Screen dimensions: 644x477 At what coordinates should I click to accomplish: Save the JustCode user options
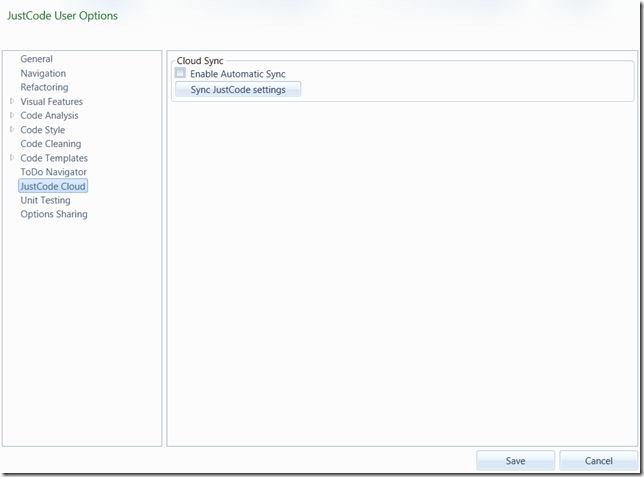coord(515,461)
